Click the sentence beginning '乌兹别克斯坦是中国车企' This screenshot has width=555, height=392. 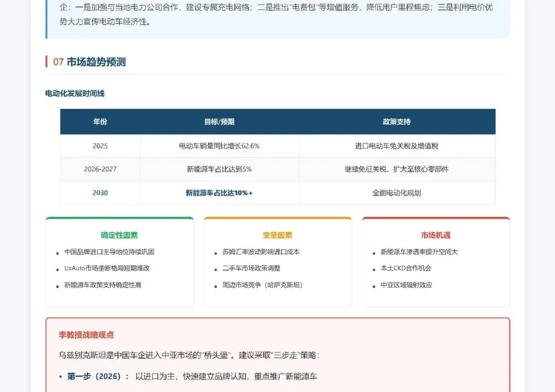(x=189, y=355)
